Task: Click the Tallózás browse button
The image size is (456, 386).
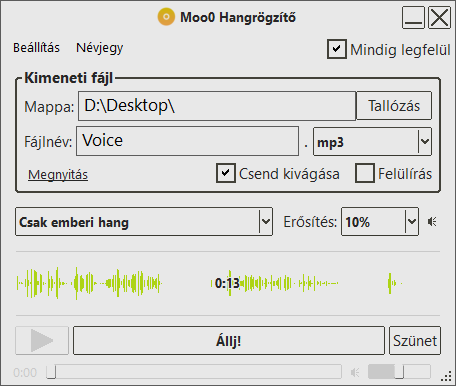Action: coord(394,106)
